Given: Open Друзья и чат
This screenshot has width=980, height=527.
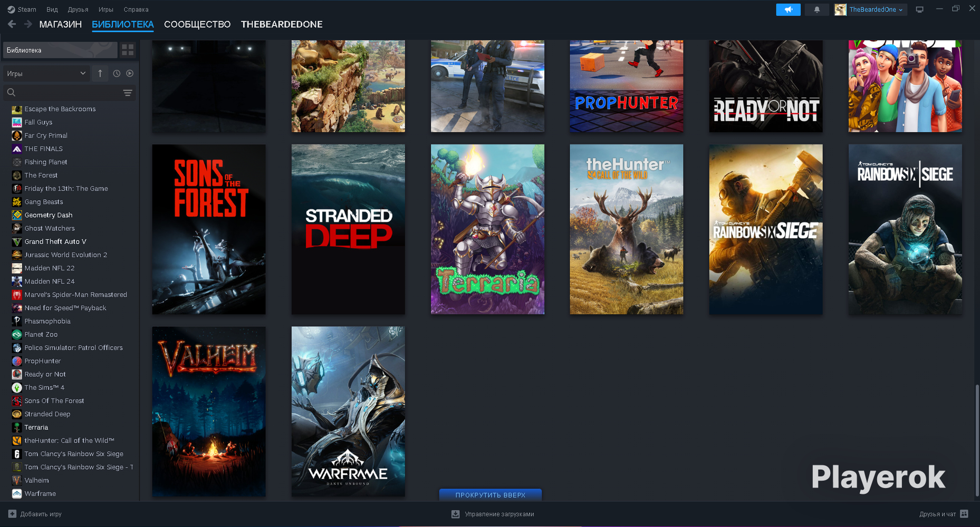Looking at the screenshot, I should 938,514.
